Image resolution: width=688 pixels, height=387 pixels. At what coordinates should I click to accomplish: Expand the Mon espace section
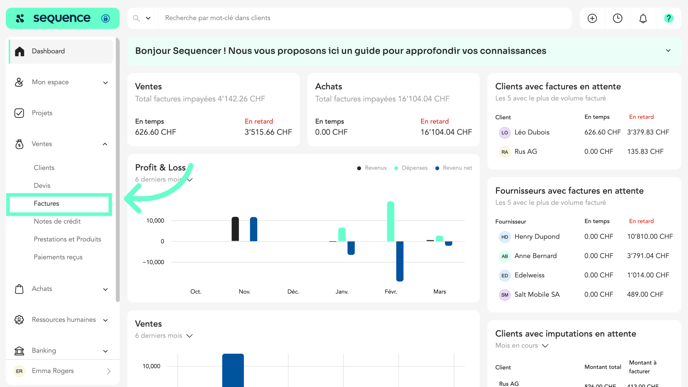point(105,82)
